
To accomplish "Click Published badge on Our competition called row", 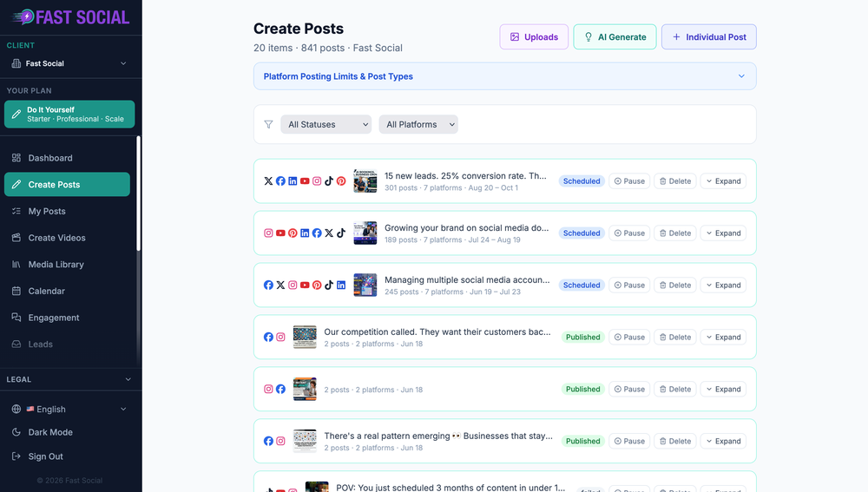I will (x=583, y=337).
